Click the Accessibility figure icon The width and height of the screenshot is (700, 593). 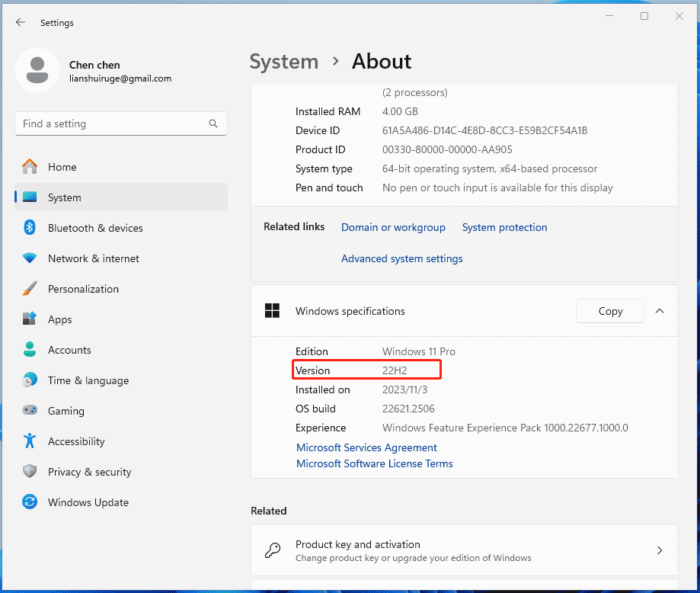(x=29, y=441)
